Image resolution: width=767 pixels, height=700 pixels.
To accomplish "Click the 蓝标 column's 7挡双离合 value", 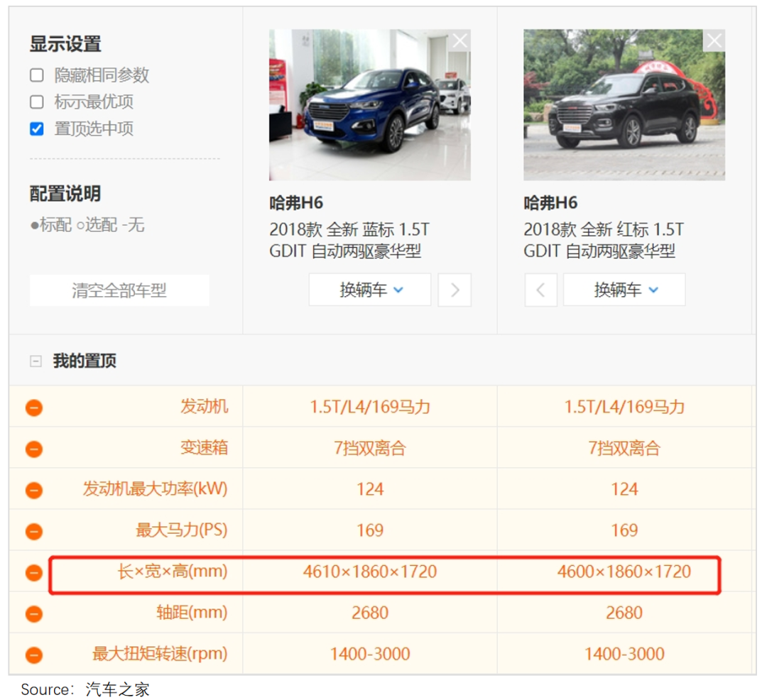I will pyautogui.click(x=370, y=448).
